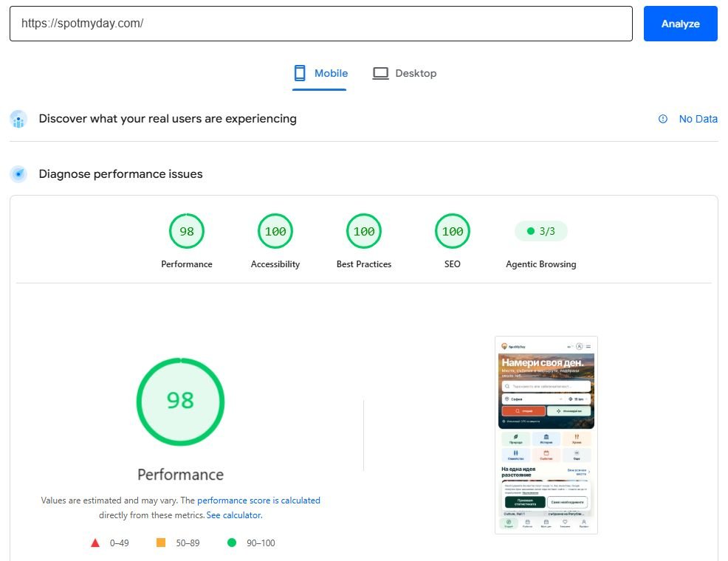Switch to the Mobile tab
The image size is (728, 561).
[320, 73]
